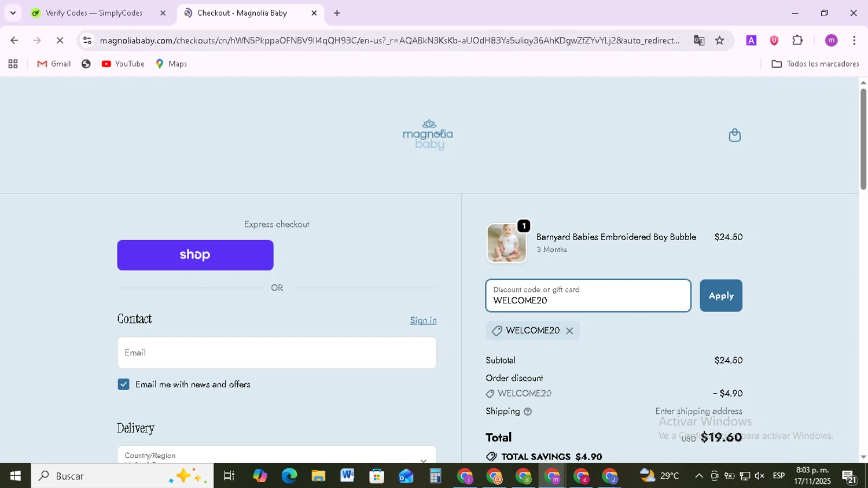
Task: Remove the WELCOME20 discount tag
Action: pyautogui.click(x=569, y=331)
